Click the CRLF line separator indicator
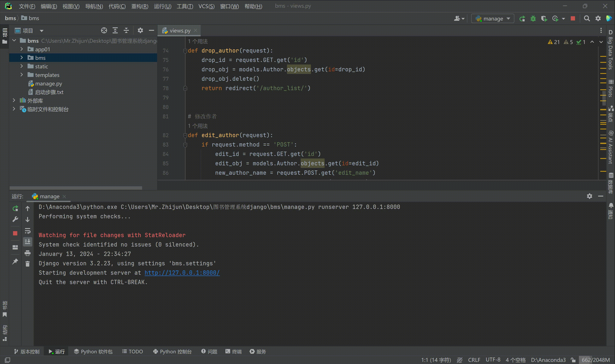This screenshot has height=364, width=615. click(x=474, y=360)
